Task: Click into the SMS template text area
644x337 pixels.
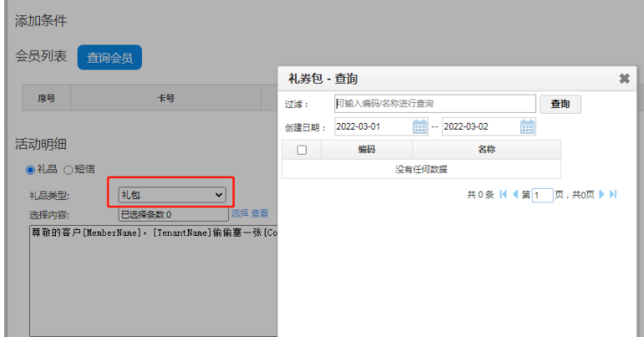Action: click(x=154, y=281)
